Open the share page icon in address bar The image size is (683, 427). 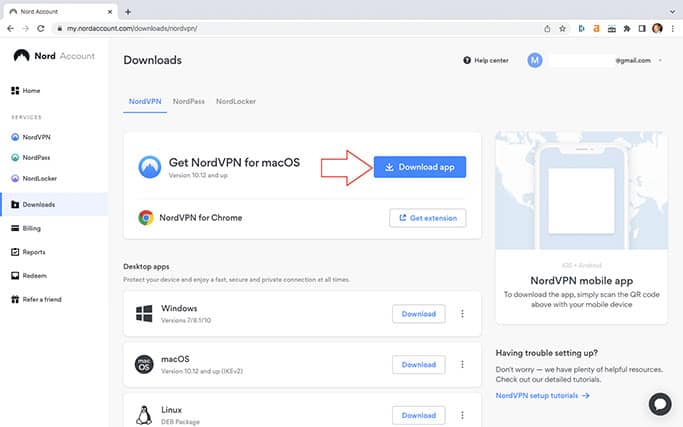point(547,29)
